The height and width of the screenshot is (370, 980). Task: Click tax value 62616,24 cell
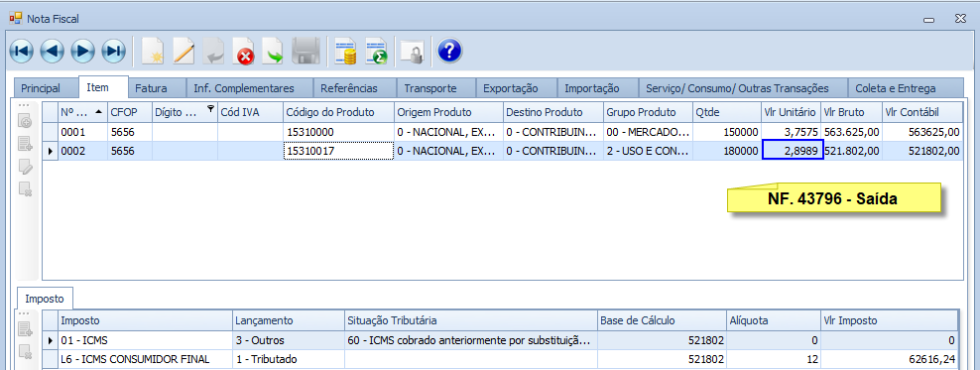tap(889, 359)
